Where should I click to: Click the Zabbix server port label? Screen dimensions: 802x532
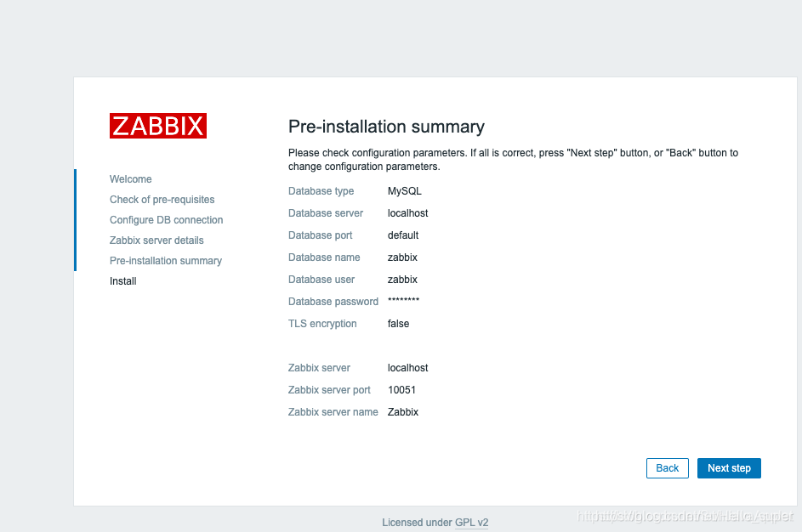click(x=329, y=390)
